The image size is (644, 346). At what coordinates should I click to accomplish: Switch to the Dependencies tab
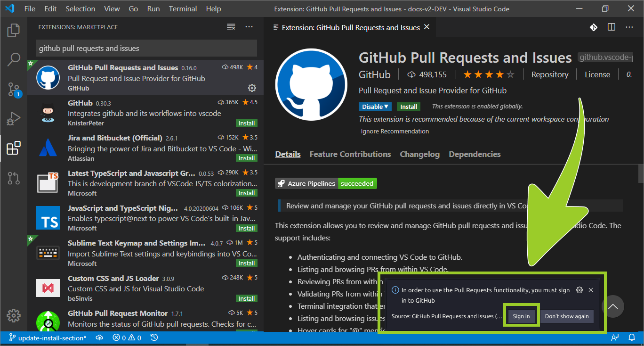click(475, 154)
